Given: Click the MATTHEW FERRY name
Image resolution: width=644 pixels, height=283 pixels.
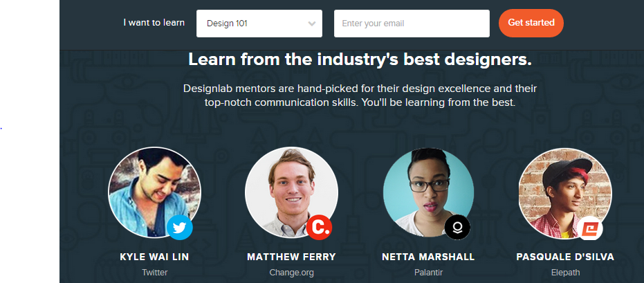Looking at the screenshot, I should [292, 257].
